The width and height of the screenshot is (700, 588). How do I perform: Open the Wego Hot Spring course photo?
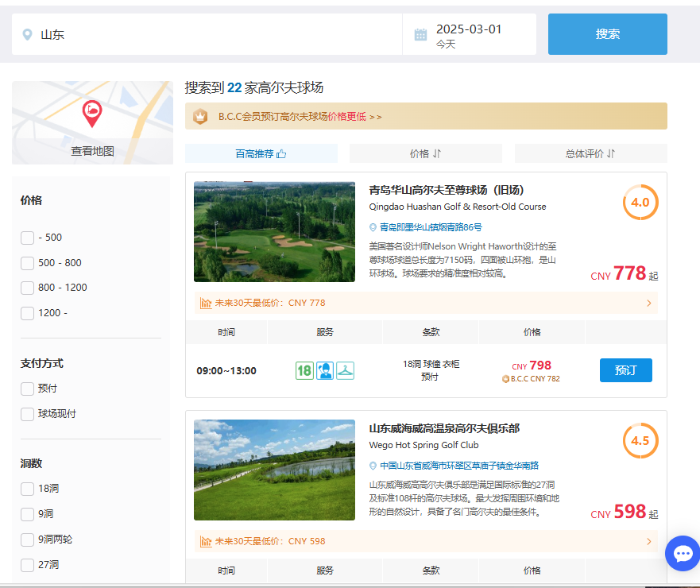pos(274,470)
